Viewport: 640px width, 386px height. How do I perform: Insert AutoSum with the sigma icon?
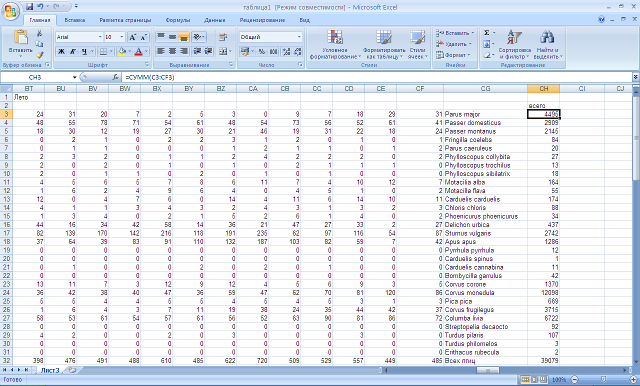coord(487,33)
